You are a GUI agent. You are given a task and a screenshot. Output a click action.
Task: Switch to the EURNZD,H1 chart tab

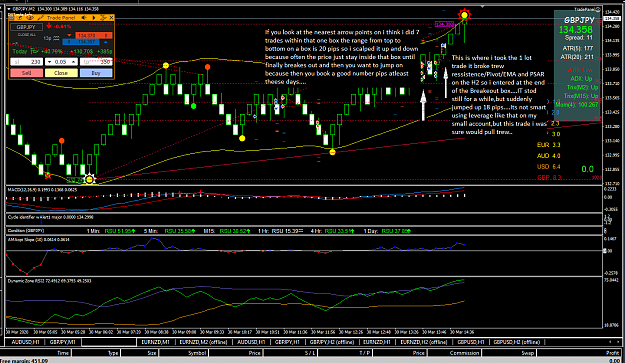377,342
